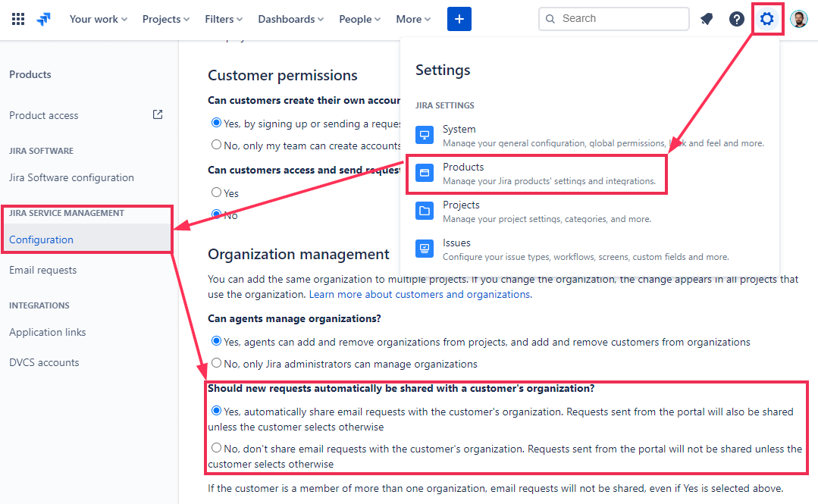This screenshot has width=818, height=504.
Task: Open the app switcher grid icon
Action: point(18,19)
